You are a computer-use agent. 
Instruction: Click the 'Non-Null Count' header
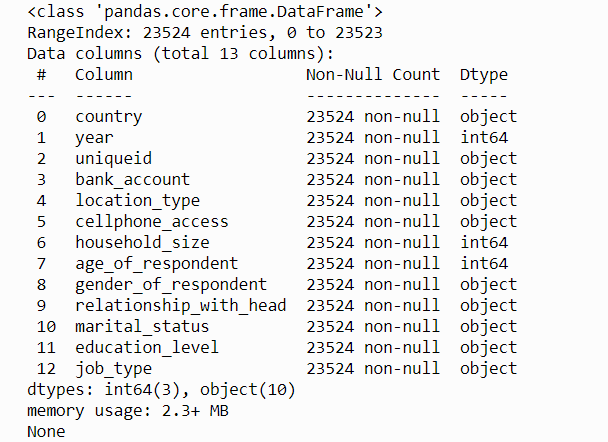373,74
